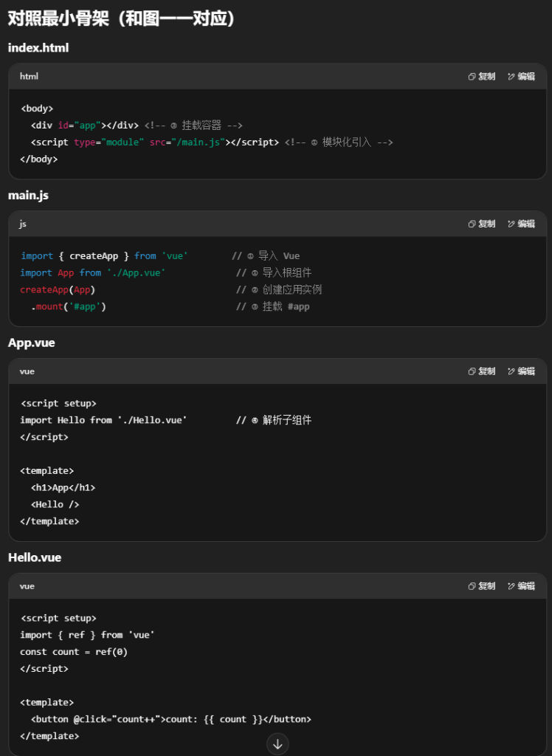The image size is (552, 756).
Task: Copy the App.vue code block
Action: click(x=482, y=371)
